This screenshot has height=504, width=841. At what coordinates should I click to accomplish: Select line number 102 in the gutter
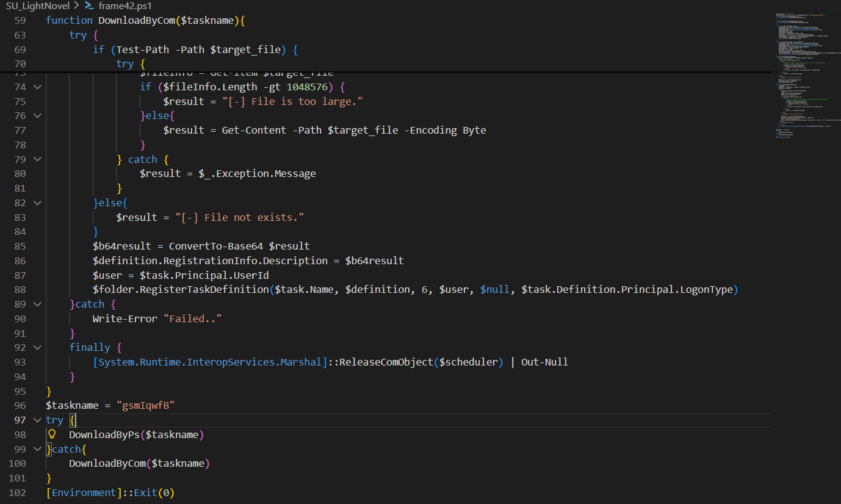pyautogui.click(x=17, y=492)
